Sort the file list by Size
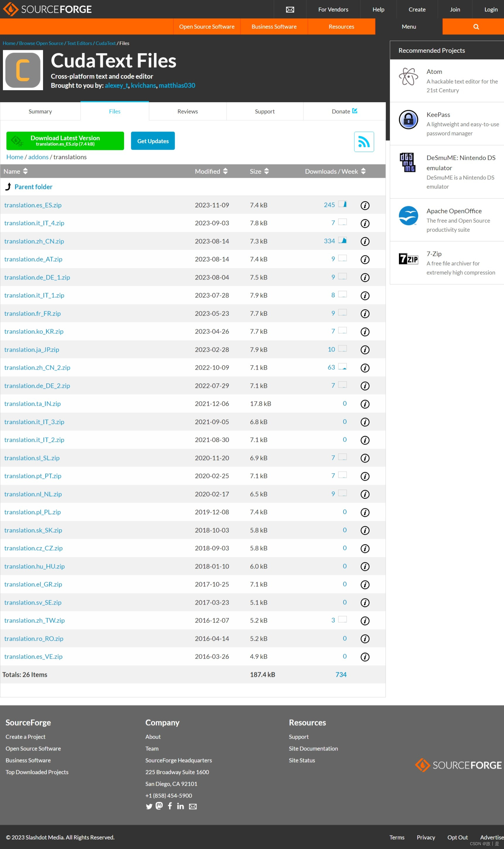Screen dimensions: 504x849 (x=259, y=171)
